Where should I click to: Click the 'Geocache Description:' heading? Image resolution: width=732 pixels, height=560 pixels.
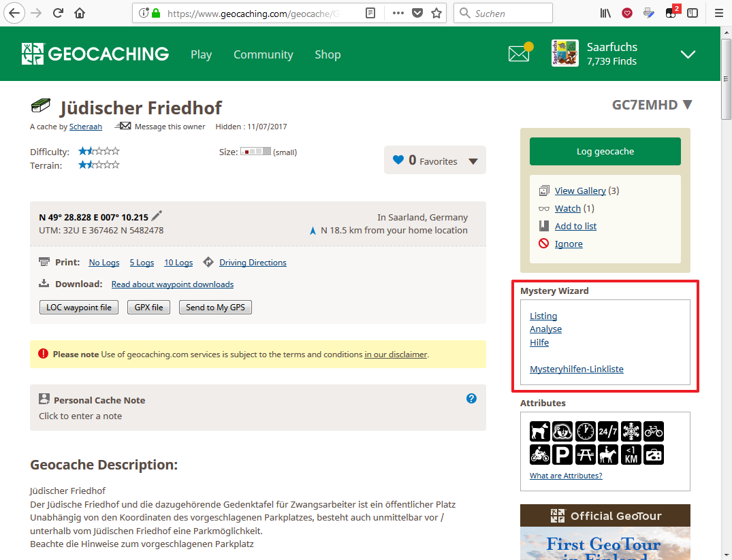104,465
